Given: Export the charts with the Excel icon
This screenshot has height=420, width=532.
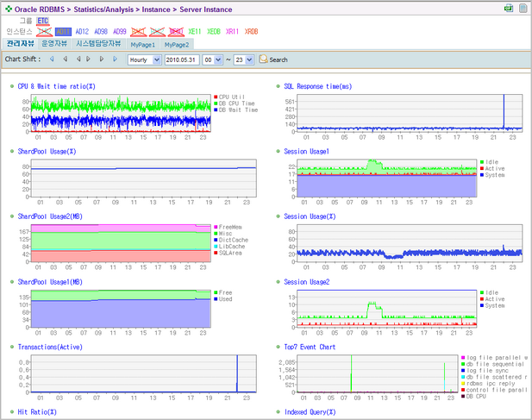Looking at the screenshot, I should point(509,8).
